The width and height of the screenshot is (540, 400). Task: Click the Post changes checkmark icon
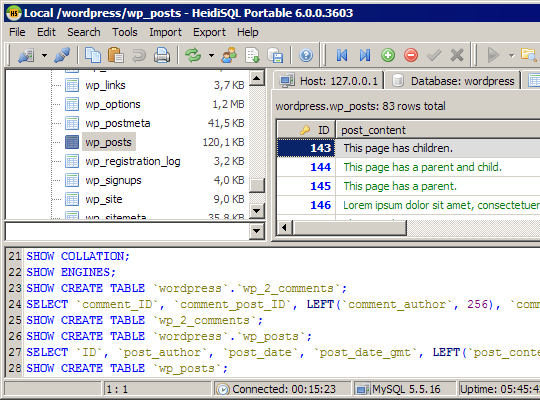click(x=434, y=55)
